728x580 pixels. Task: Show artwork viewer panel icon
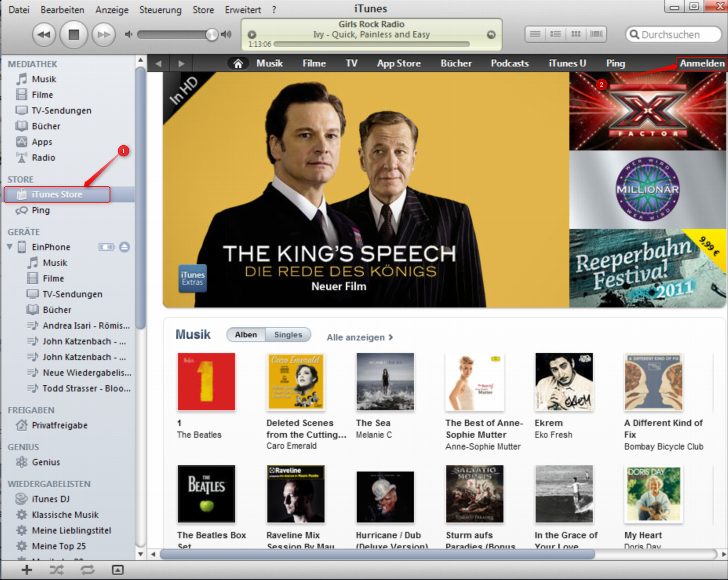click(117, 570)
